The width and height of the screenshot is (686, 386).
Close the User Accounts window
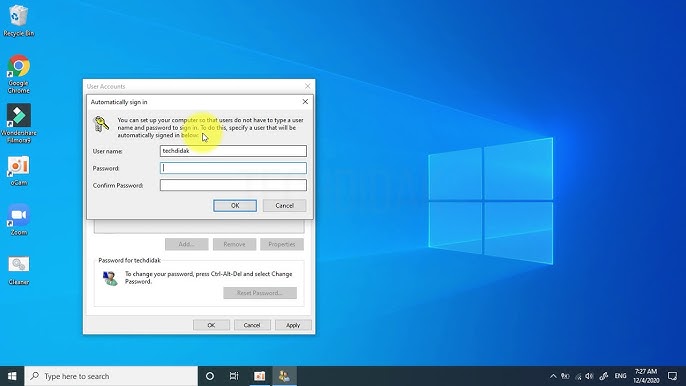(x=308, y=86)
